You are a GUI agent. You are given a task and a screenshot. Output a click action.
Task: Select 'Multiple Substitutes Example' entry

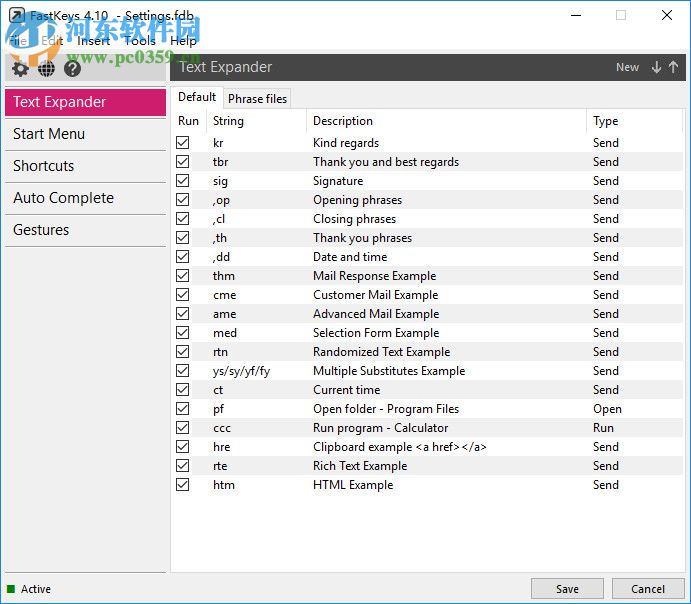427,371
